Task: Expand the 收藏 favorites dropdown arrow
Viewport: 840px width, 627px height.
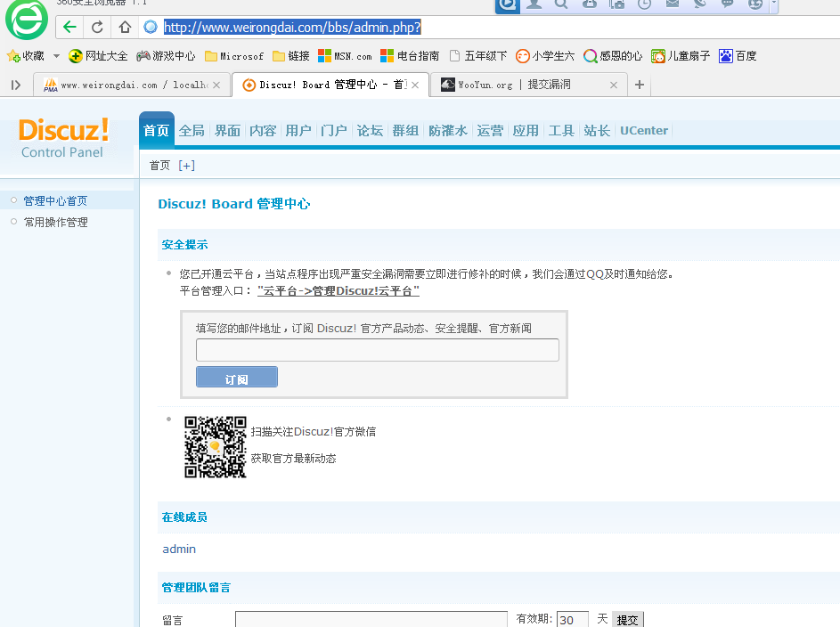Action: click(x=56, y=56)
